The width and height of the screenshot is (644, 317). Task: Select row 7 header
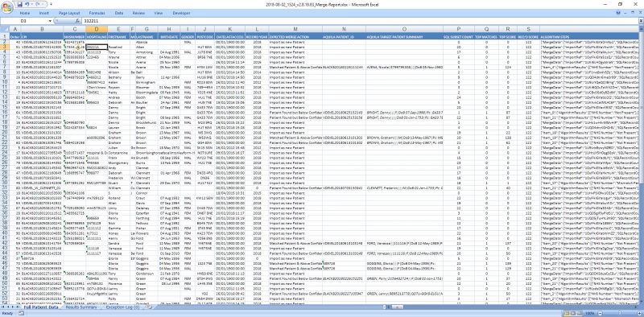click(x=5, y=67)
